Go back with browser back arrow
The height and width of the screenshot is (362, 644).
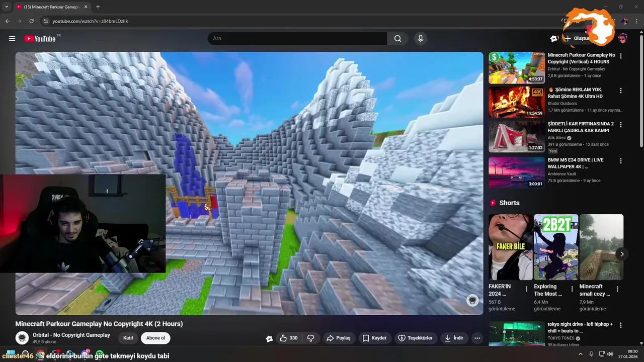pos(8,21)
